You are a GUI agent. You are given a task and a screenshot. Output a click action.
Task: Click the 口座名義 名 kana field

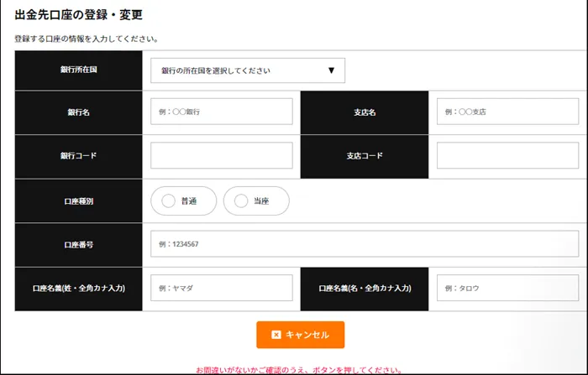pyautogui.click(x=507, y=288)
